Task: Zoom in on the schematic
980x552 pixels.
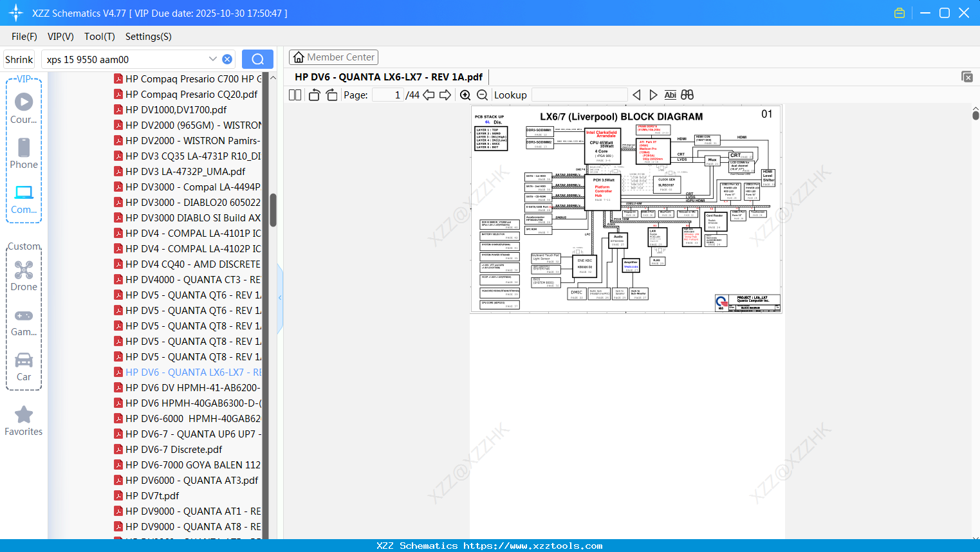Action: (465, 95)
